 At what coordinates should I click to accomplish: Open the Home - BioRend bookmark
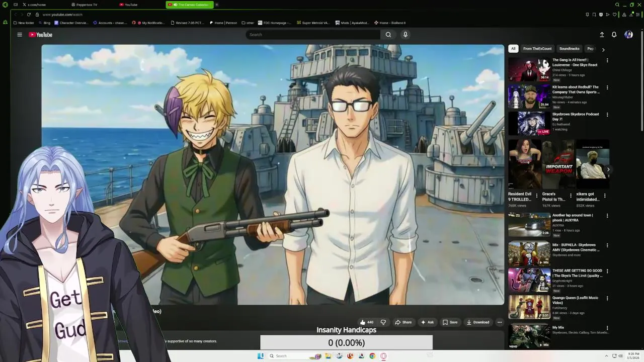point(390,23)
